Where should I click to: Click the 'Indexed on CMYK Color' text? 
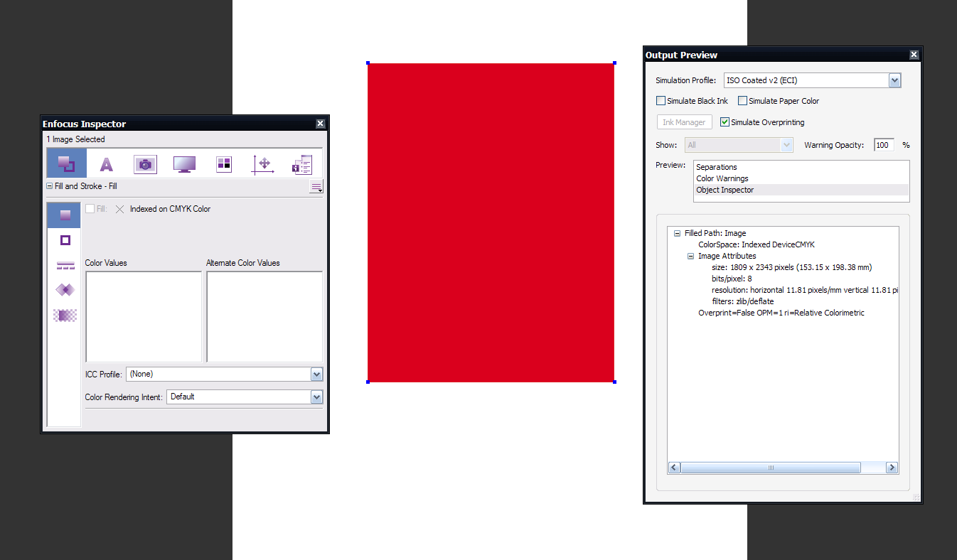tap(170, 209)
